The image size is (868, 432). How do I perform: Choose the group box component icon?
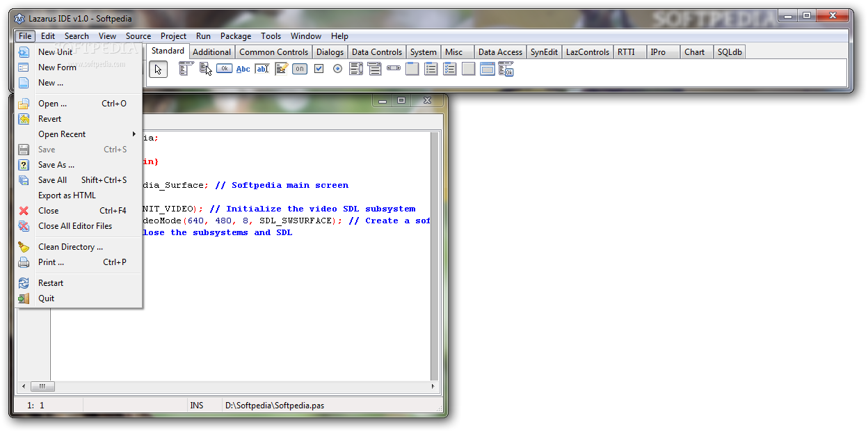pyautogui.click(x=412, y=69)
